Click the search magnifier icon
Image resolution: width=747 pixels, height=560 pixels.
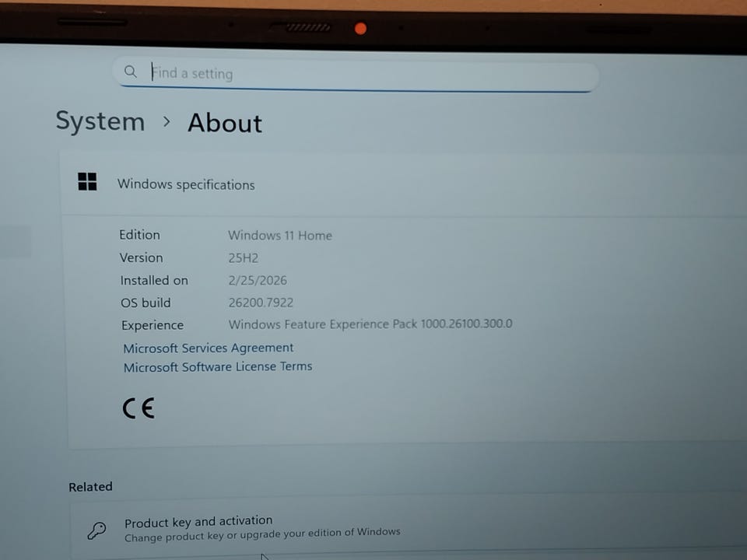click(130, 72)
